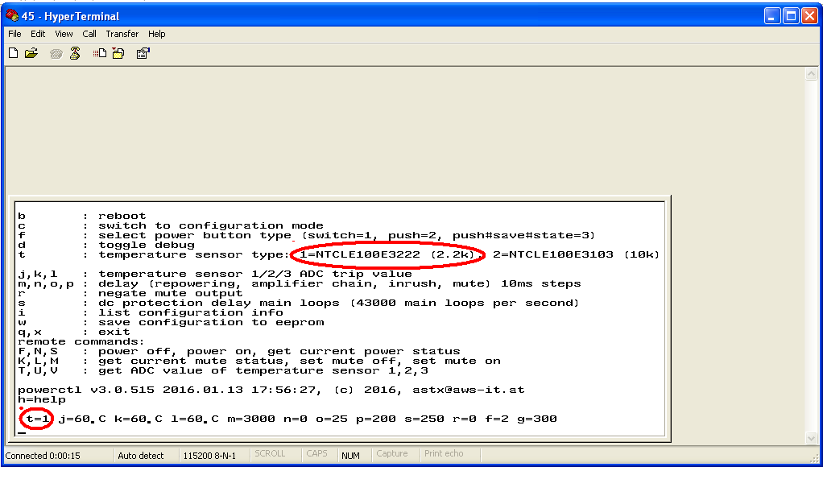Screen dimensions: 823x504
Task: Click the Call (connect) phone icon
Action: pos(56,53)
